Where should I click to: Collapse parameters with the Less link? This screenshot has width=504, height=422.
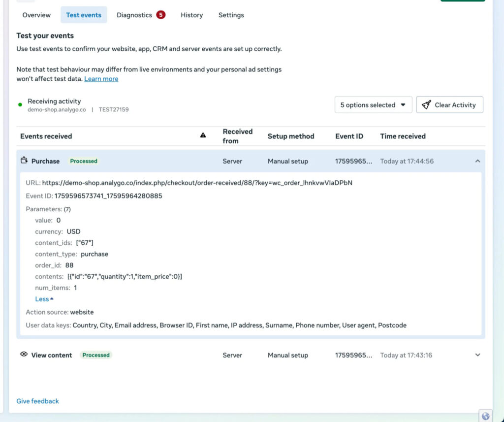(x=44, y=299)
